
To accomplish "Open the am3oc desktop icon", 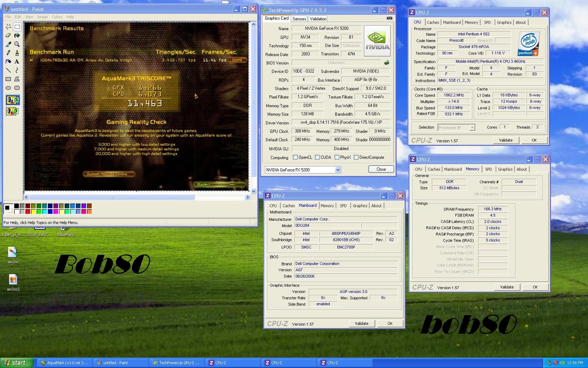I will (13, 255).
